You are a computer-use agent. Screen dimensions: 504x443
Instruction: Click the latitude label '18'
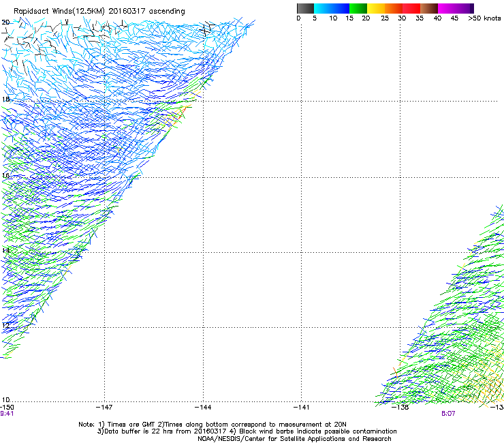tap(5, 99)
